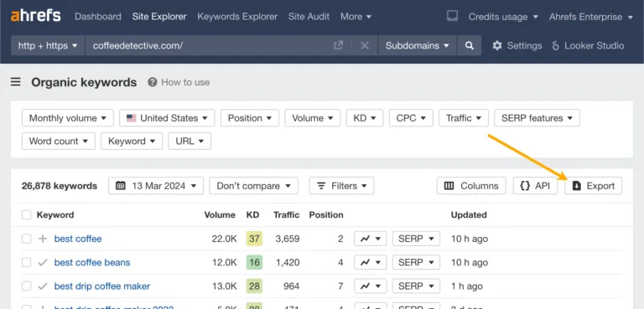
Task: Sort by KD column header
Action: click(252, 215)
